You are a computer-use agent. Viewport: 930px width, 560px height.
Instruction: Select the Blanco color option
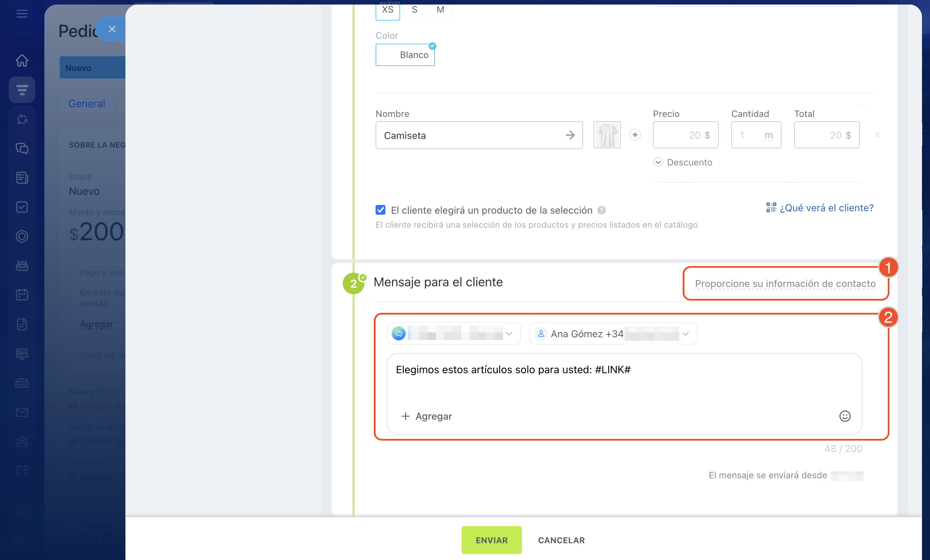pyautogui.click(x=405, y=55)
